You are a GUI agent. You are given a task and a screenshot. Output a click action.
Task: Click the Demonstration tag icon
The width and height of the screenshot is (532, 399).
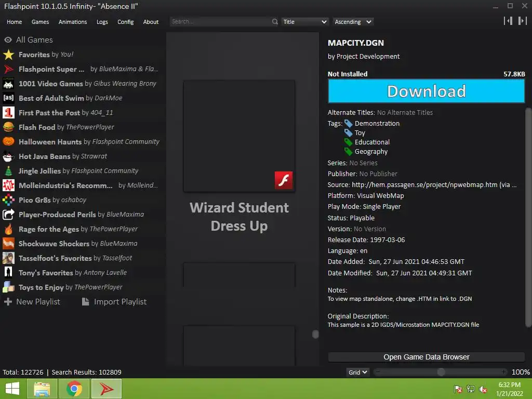tap(349, 124)
